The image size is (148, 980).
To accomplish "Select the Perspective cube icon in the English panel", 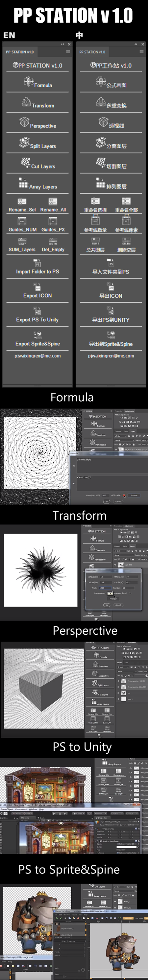I will click(x=24, y=122).
